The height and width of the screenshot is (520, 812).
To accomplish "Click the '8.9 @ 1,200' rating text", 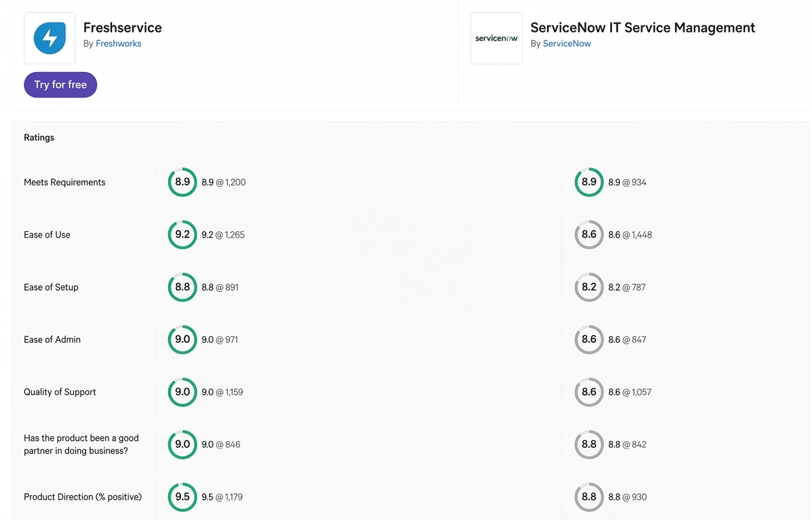I will tap(224, 182).
